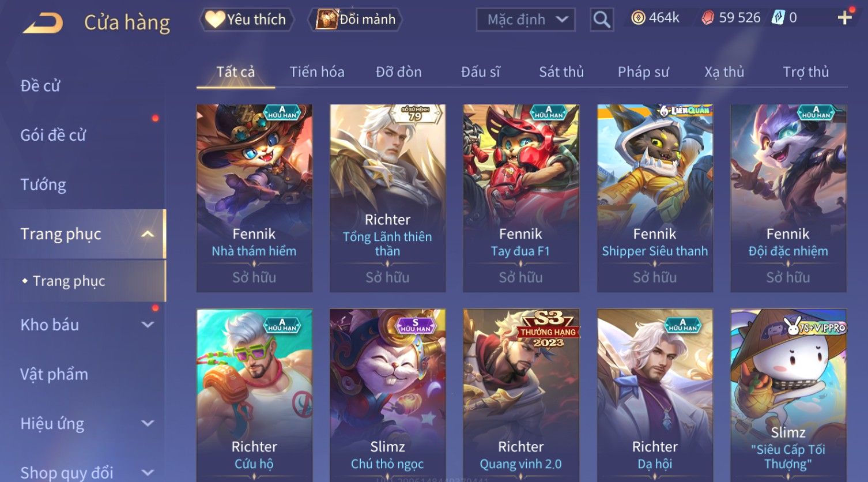The image size is (868, 482).
Task: Open Đổi mảnh chest exchange
Action: (x=356, y=20)
